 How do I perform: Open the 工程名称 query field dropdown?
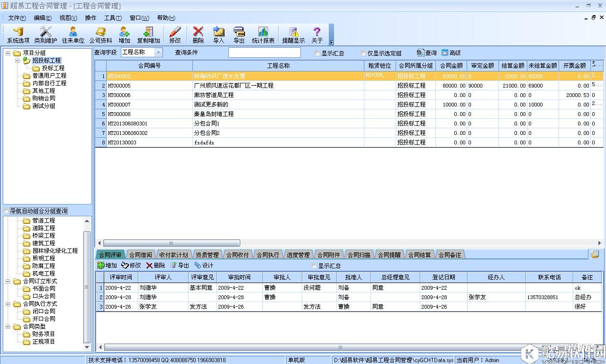tap(158, 53)
